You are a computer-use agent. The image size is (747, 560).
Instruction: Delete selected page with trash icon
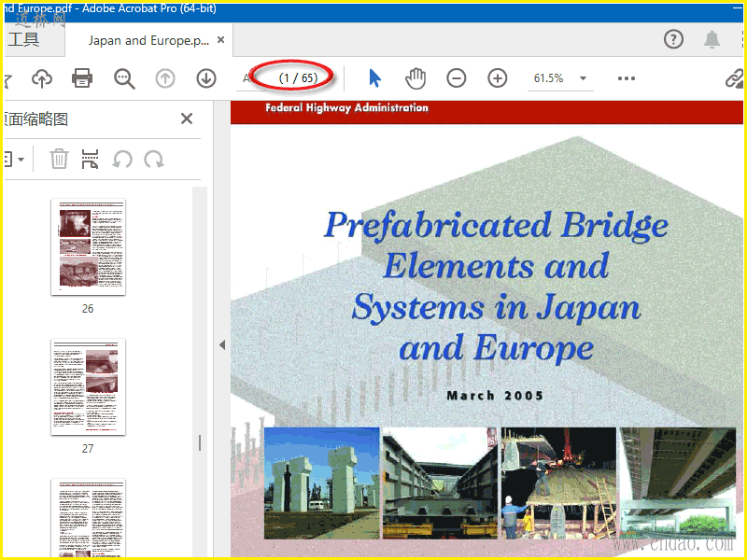point(59,159)
